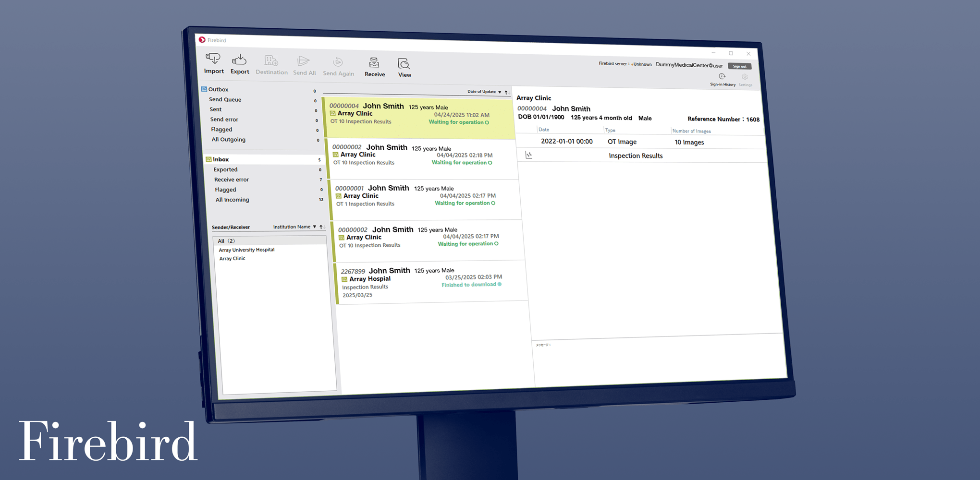This screenshot has height=480, width=980.
Task: Open the Institution Name sort dropdown
Action: [315, 227]
